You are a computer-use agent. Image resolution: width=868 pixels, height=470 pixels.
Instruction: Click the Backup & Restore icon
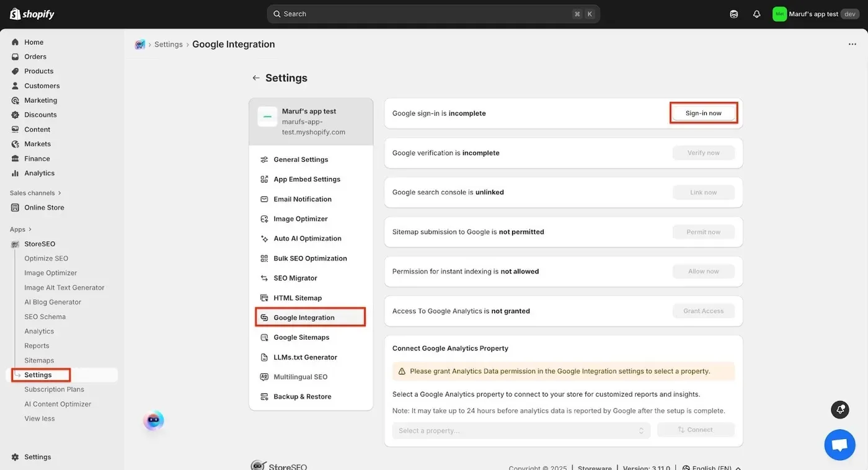[264, 397]
